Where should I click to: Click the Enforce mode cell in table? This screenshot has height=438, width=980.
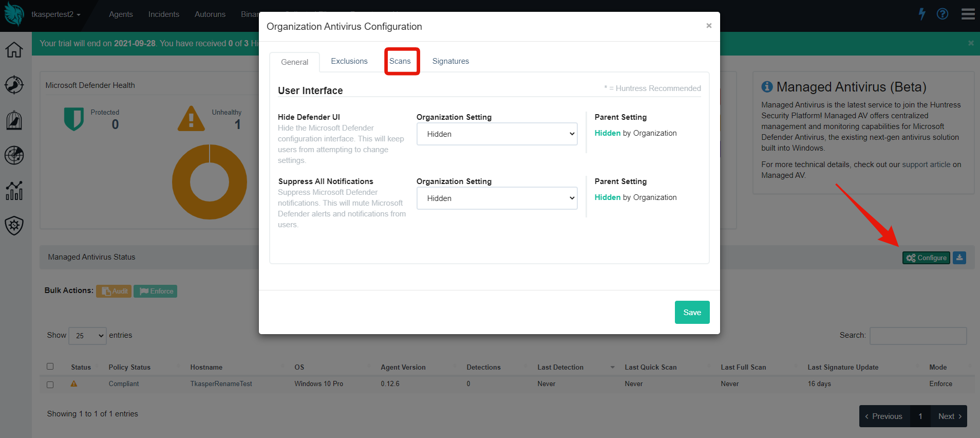940,384
